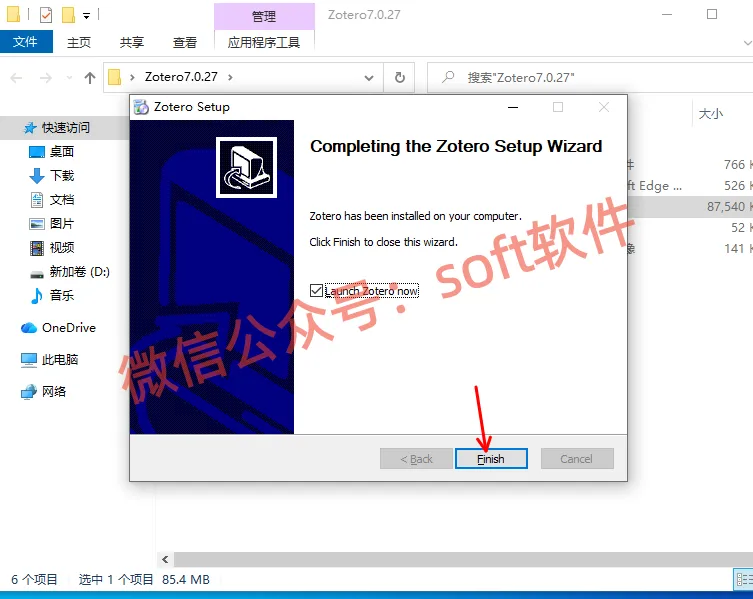
Task: Click the 大小 column header
Action: pyautogui.click(x=711, y=114)
